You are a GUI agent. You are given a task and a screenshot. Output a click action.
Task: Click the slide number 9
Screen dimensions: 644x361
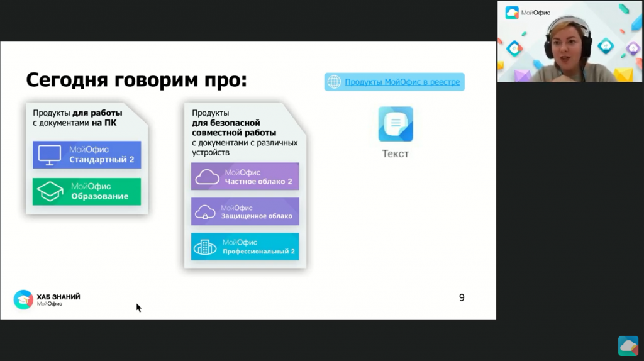tap(462, 297)
